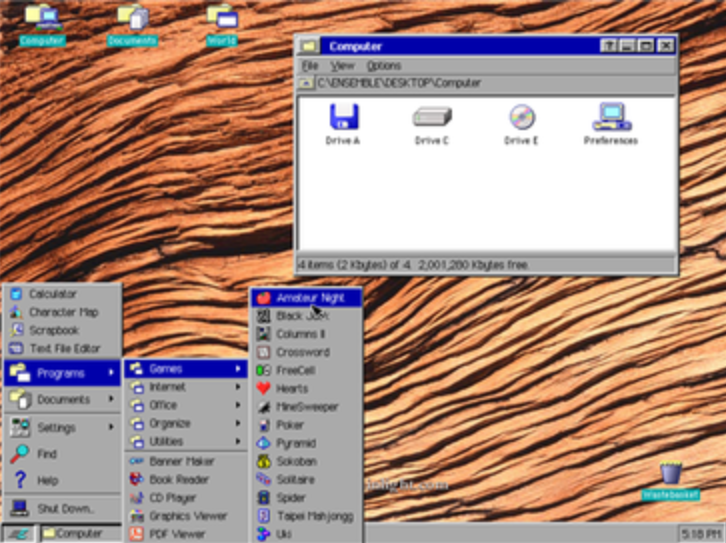Click the CD Player icon

pos(136,498)
